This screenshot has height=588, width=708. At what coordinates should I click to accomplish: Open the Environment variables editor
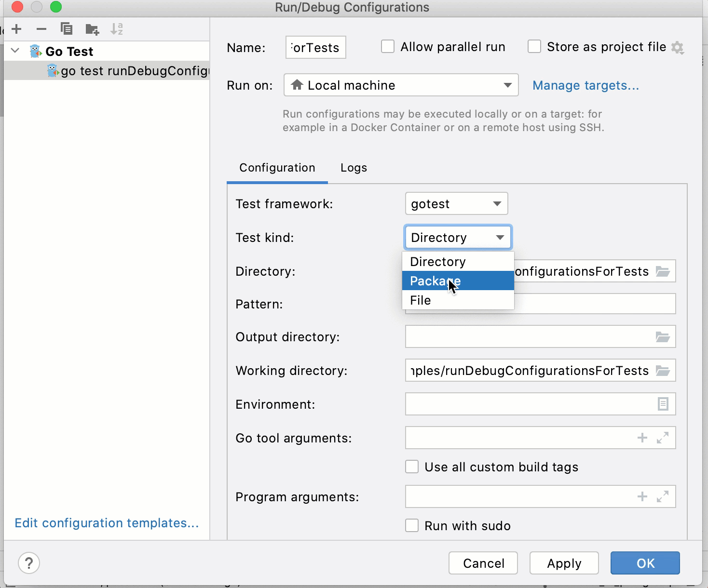tap(664, 404)
